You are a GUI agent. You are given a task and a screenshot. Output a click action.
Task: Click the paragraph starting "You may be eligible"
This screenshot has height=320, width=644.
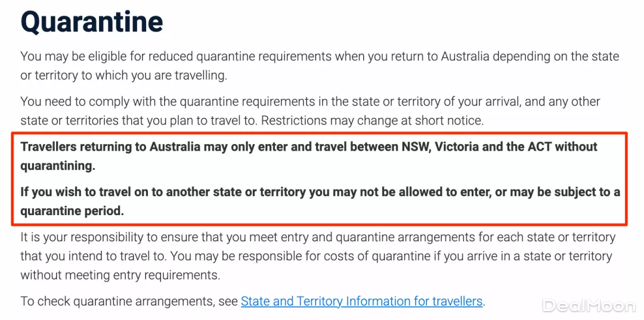tap(319, 66)
